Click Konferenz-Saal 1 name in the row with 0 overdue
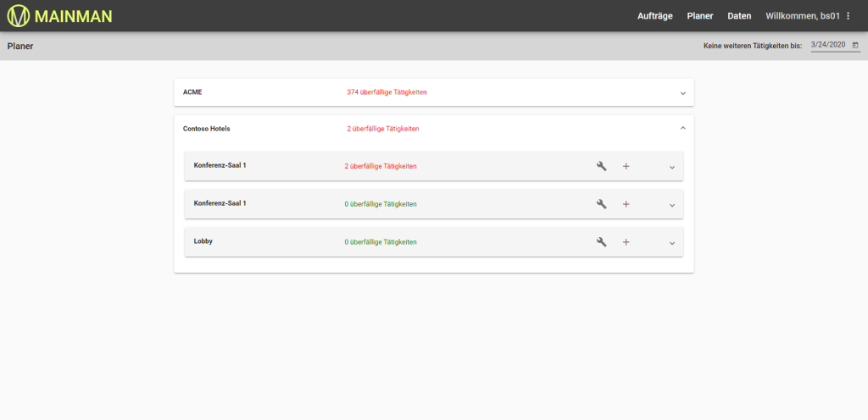Viewport: 868px width, 420px height. click(x=220, y=203)
